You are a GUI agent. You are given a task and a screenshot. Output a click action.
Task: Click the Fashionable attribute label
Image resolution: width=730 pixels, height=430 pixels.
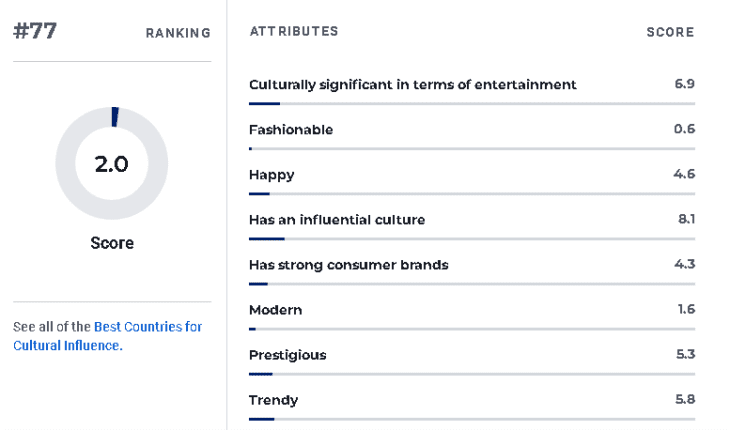click(x=291, y=129)
